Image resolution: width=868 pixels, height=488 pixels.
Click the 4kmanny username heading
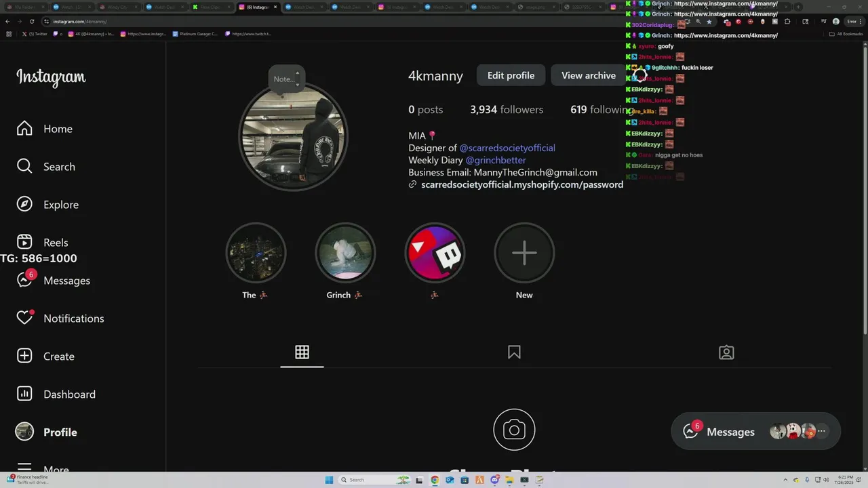(x=435, y=76)
